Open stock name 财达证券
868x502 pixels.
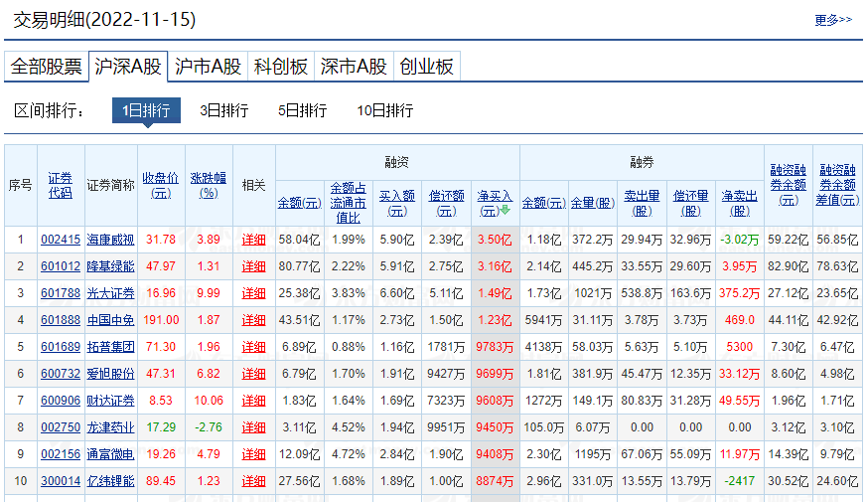[x=110, y=400]
